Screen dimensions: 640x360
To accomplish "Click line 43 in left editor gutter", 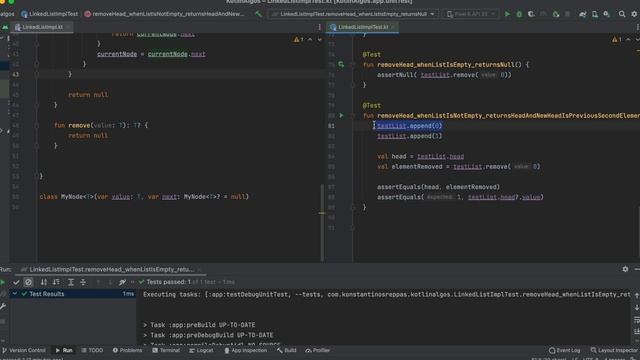I will (16, 74).
